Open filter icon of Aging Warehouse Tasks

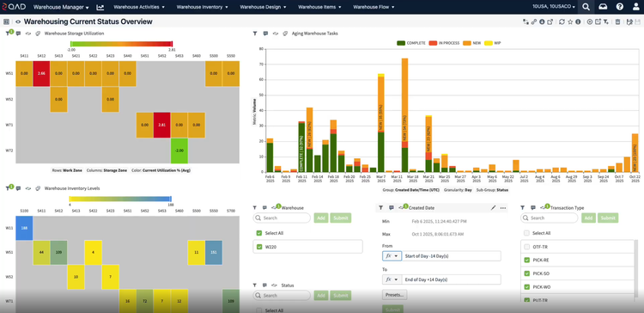click(255, 34)
